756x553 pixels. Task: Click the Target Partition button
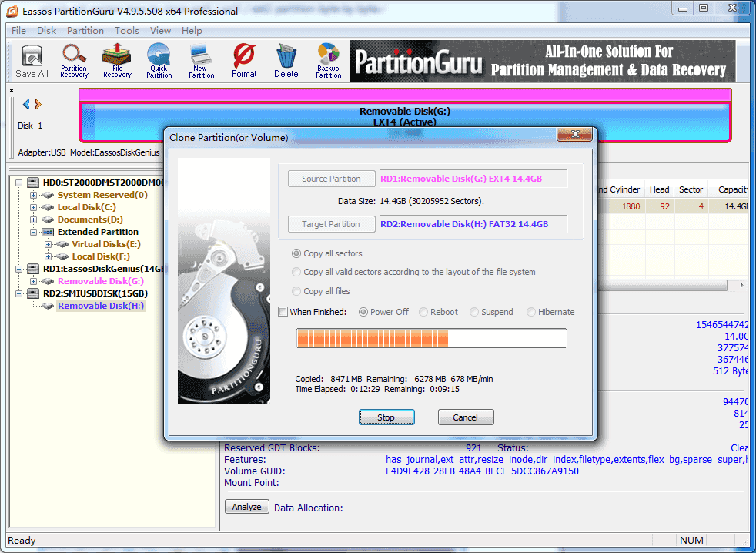point(331,224)
